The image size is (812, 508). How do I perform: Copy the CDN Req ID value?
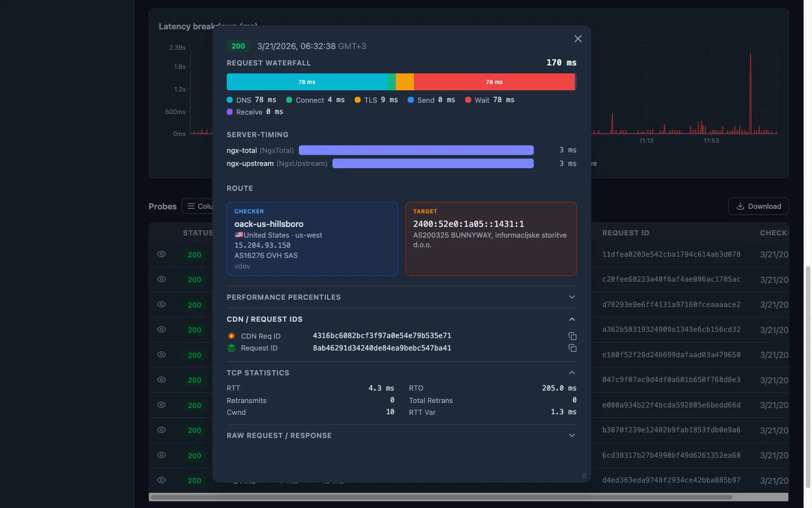(x=572, y=336)
